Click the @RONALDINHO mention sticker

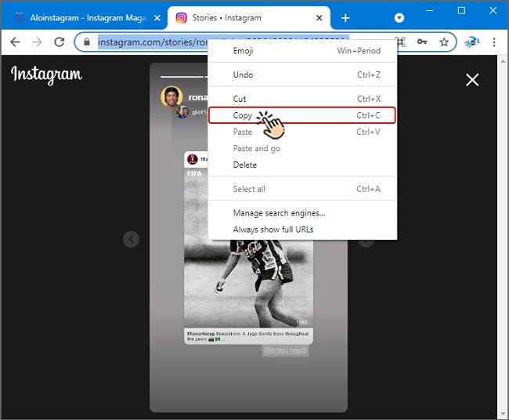click(x=285, y=351)
